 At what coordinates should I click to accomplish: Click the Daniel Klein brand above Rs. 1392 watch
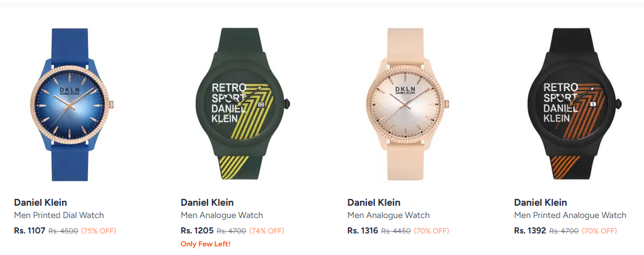pyautogui.click(x=541, y=202)
